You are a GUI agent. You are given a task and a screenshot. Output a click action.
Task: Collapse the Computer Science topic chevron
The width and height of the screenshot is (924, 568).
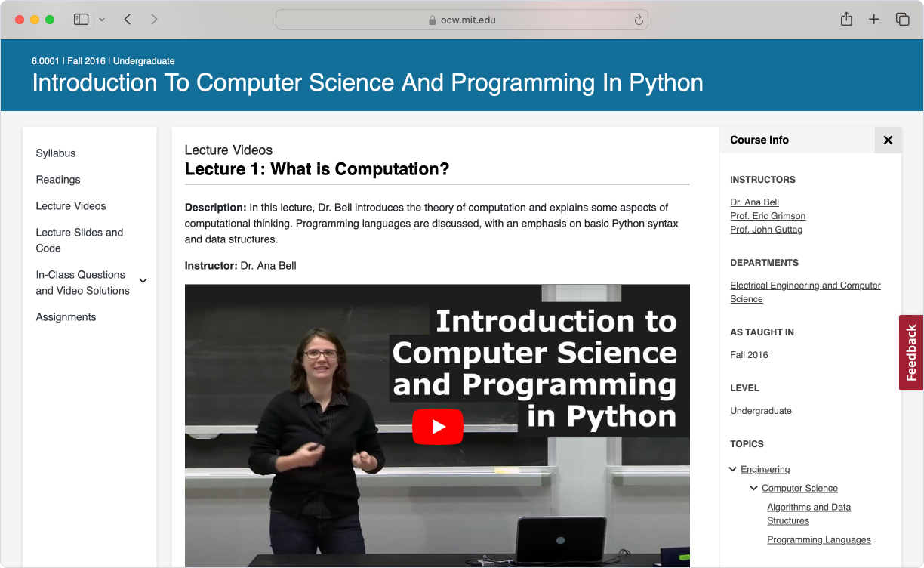(753, 488)
